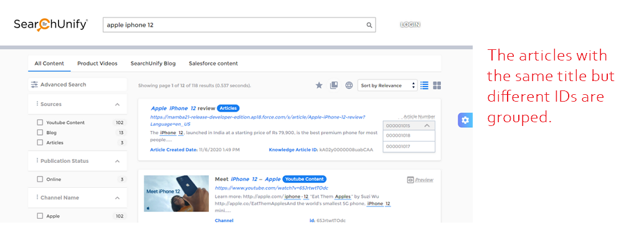Switch to list view layout

tap(424, 85)
